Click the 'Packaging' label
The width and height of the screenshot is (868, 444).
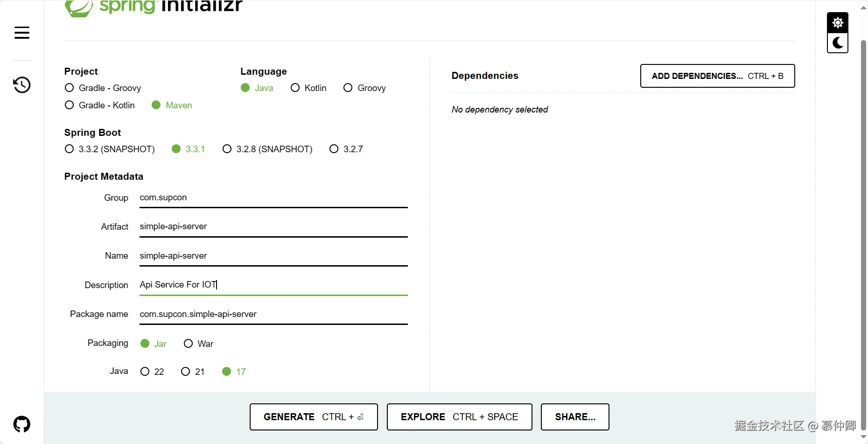point(108,343)
